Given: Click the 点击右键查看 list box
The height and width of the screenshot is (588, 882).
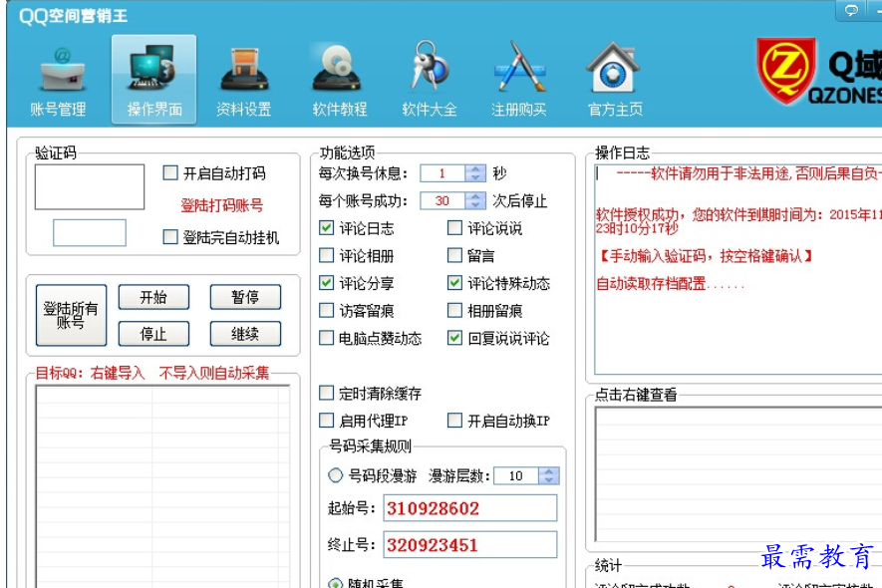Looking at the screenshot, I should (x=738, y=473).
